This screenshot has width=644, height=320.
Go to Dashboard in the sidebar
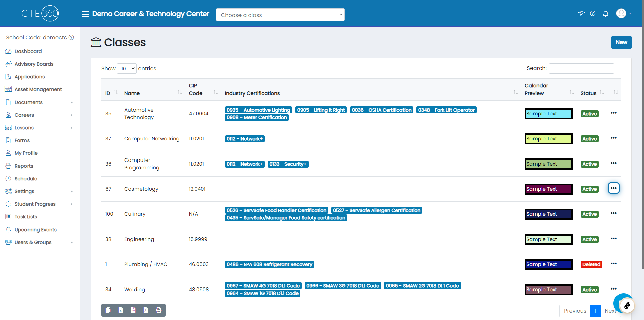click(x=28, y=51)
